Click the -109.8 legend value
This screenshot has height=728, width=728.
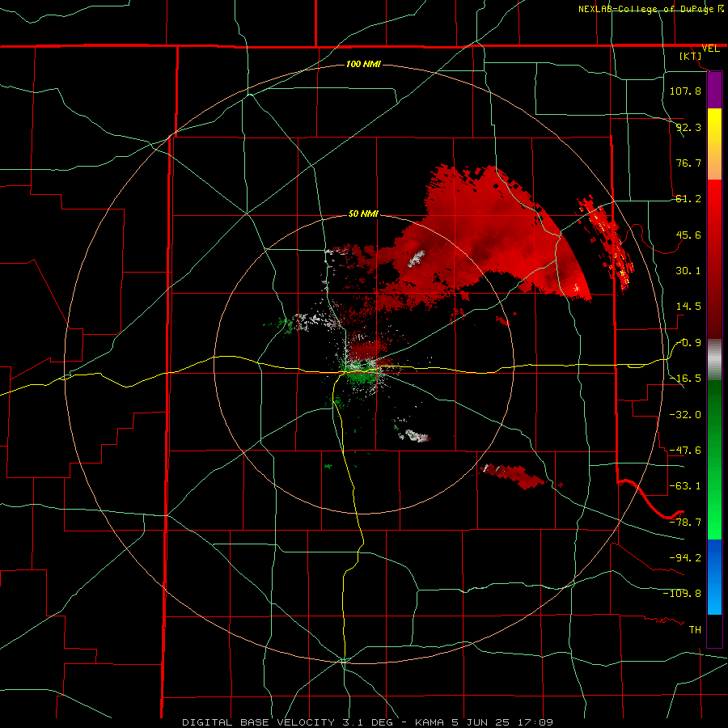pyautogui.click(x=682, y=594)
